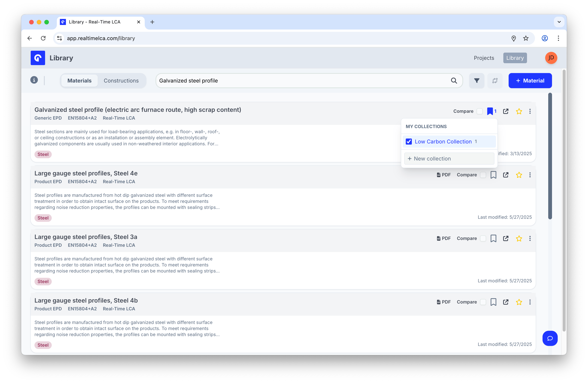
Task: Click the + New collection button
Action: [449, 159]
